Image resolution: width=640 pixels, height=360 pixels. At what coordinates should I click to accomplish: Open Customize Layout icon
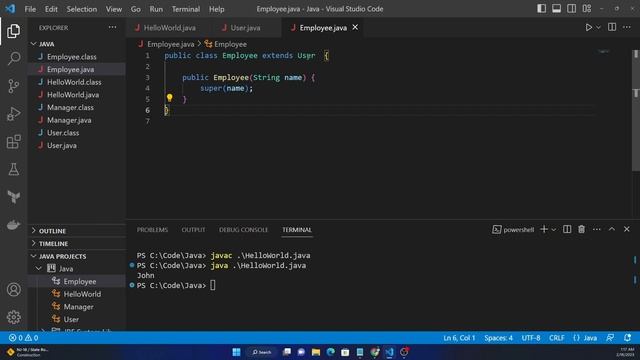(587, 9)
